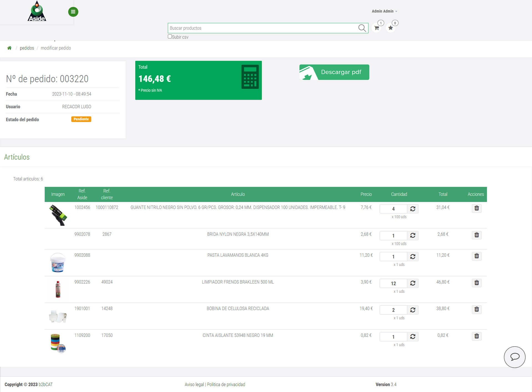Expand the Admin Admin user dropdown
This screenshot has height=392, width=532.
coord(384,11)
